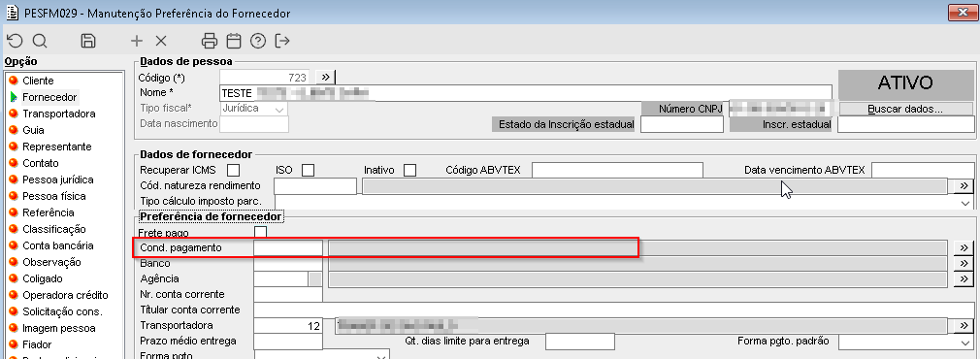The image size is (980, 359).
Task: Select Imagem pessoa in the Opção list
Action: tap(59, 328)
